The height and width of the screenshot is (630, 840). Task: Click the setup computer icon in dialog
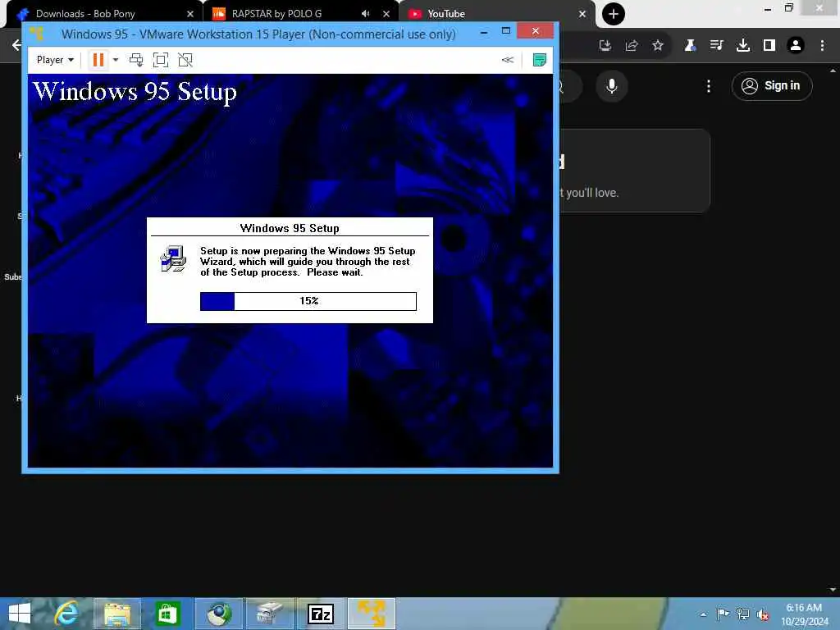pyautogui.click(x=173, y=258)
